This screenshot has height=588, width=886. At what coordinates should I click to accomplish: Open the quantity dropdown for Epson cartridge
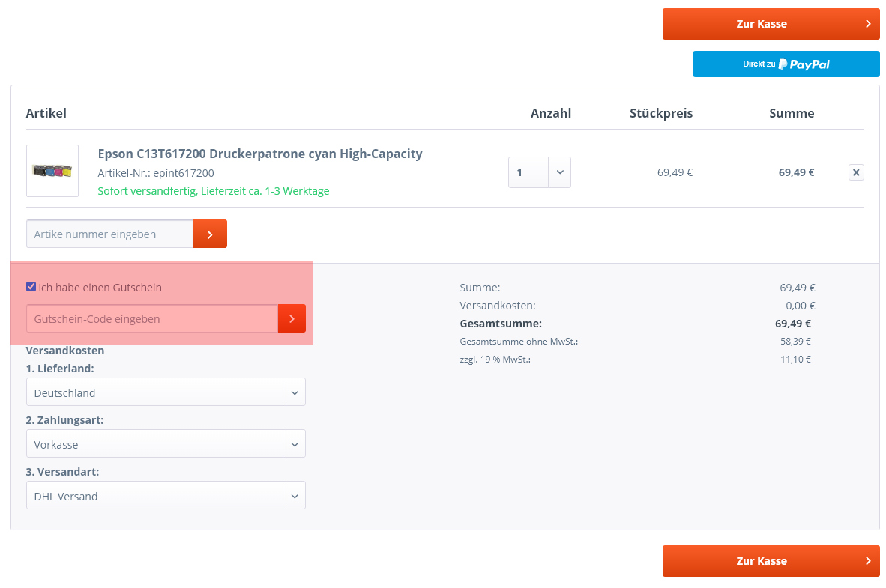click(x=540, y=172)
